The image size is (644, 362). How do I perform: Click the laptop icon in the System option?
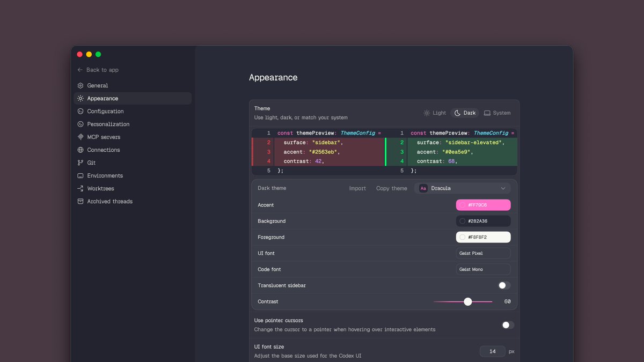[487, 113]
